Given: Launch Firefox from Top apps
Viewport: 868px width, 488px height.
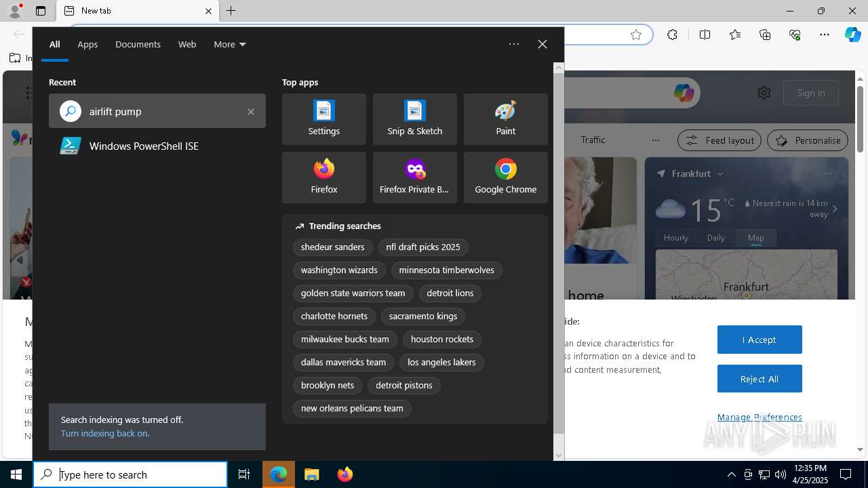Looking at the screenshot, I should tap(324, 178).
